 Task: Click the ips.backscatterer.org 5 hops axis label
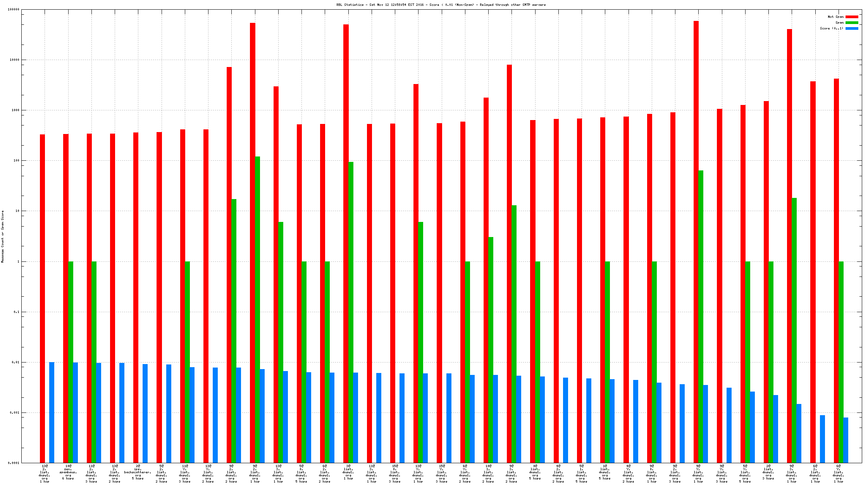138,472
